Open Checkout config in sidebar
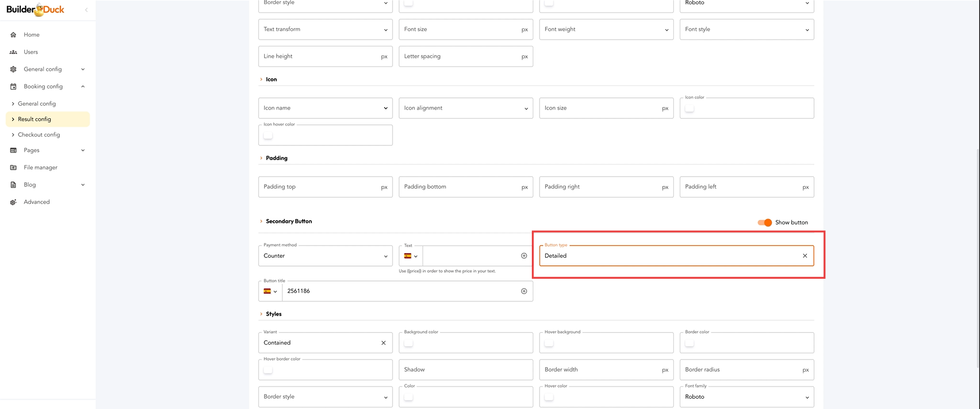The height and width of the screenshot is (409, 980). click(x=39, y=135)
